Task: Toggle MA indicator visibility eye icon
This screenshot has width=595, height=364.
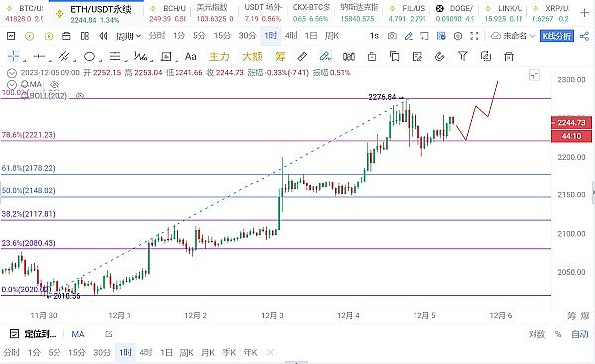Action: coord(55,84)
